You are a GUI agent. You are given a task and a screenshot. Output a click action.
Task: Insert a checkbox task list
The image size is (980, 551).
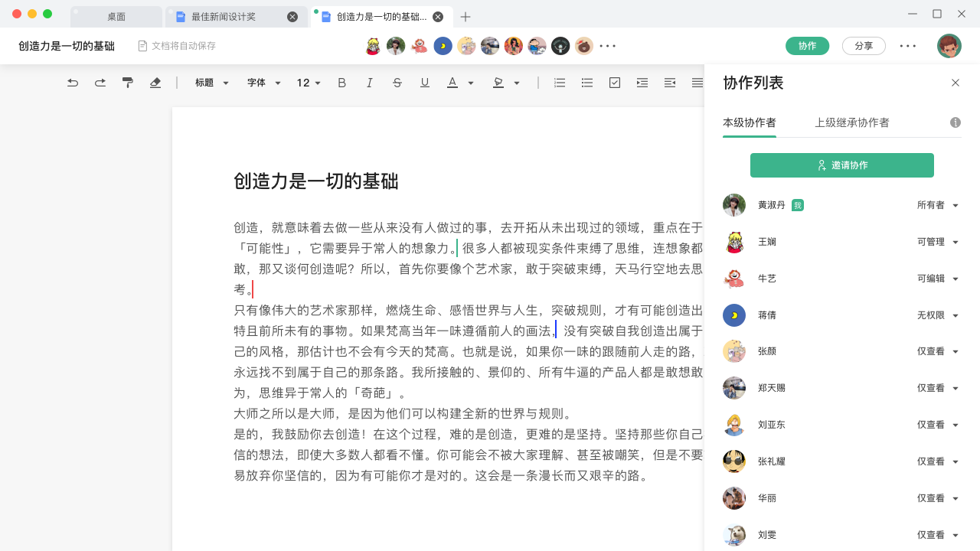pos(615,83)
